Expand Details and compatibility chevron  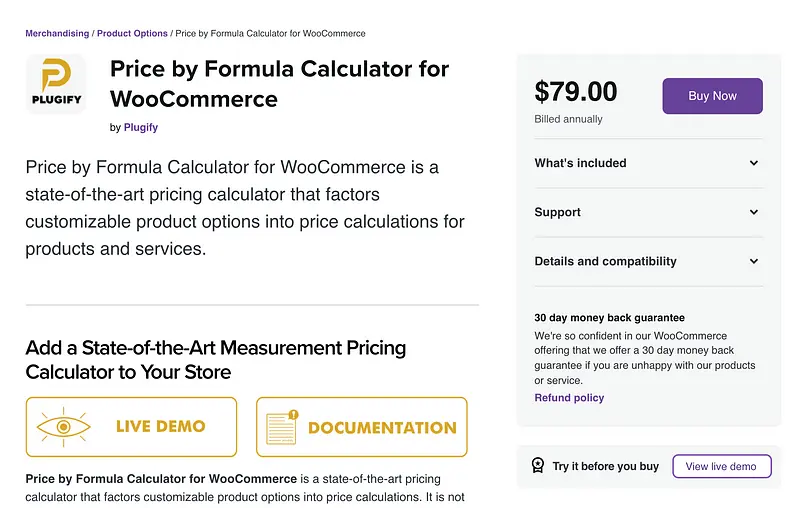[754, 261]
